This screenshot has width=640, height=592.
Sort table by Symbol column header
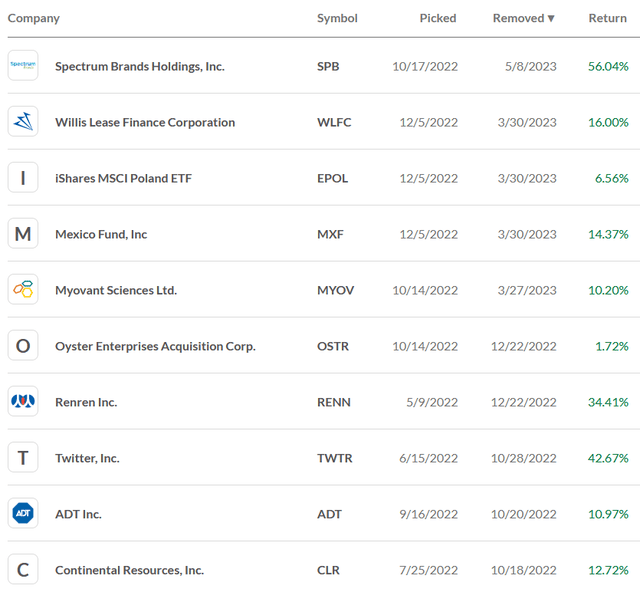[x=337, y=18]
